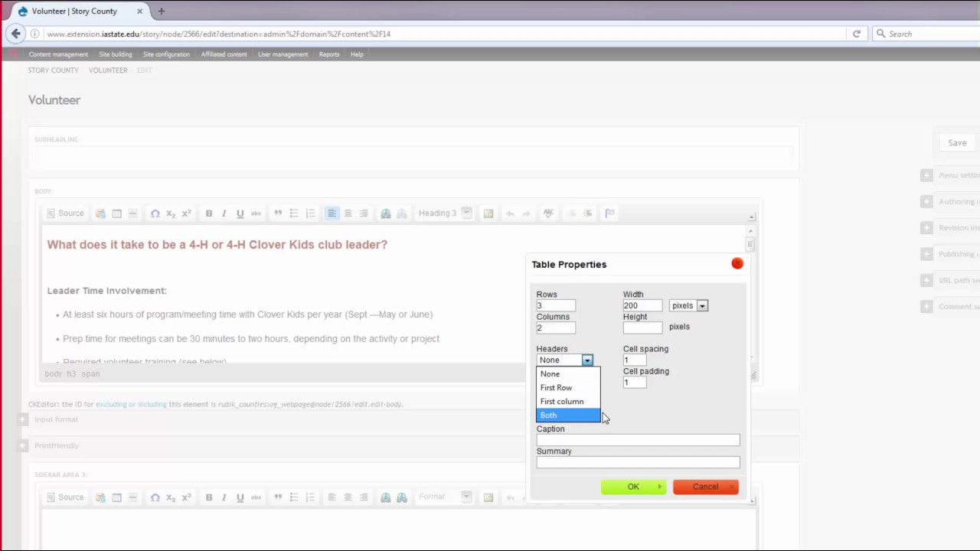The image size is (980, 551).
Task: Toggle Source in Sidebar Area 3 editor
Action: 66,497
